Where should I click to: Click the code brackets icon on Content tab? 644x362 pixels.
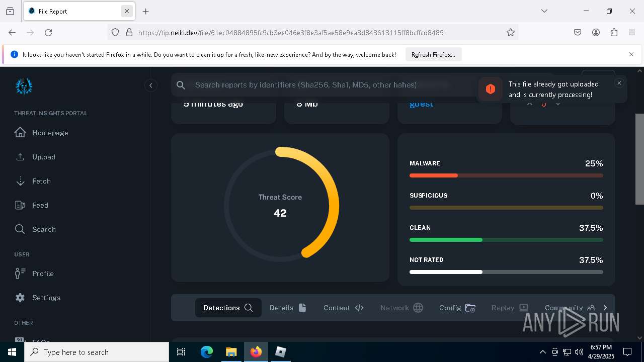click(x=359, y=308)
